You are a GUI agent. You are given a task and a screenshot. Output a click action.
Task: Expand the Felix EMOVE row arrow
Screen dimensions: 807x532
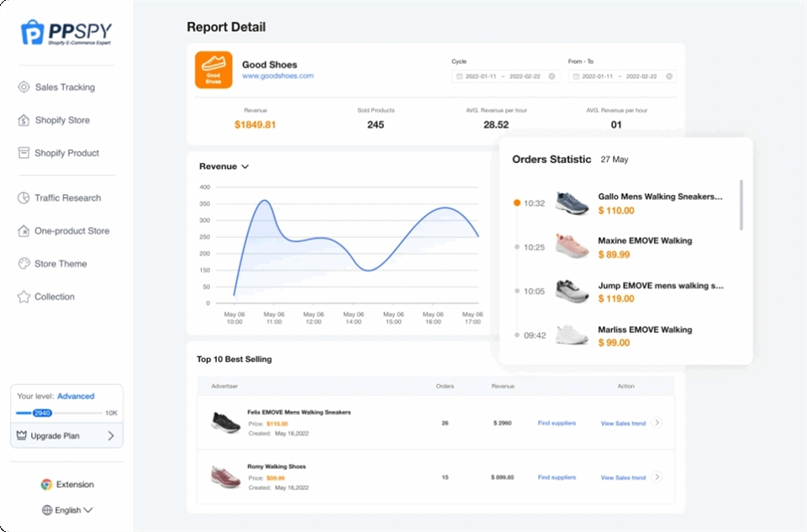(657, 423)
